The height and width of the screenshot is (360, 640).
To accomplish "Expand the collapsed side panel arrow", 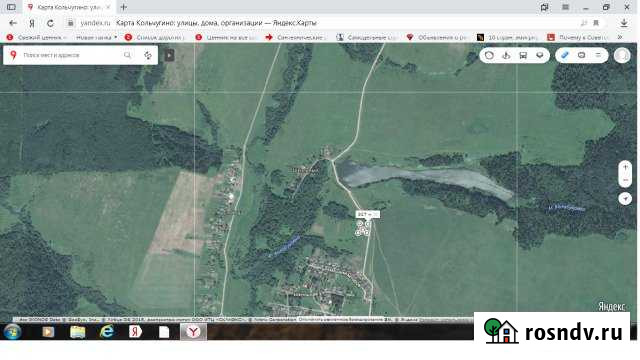I will pyautogui.click(x=169, y=55).
